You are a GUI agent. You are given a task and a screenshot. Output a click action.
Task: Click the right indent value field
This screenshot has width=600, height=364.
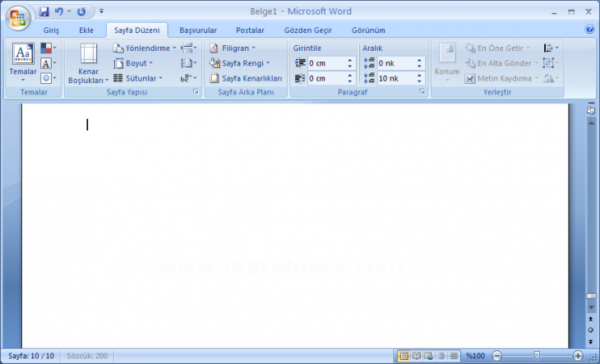click(x=326, y=78)
